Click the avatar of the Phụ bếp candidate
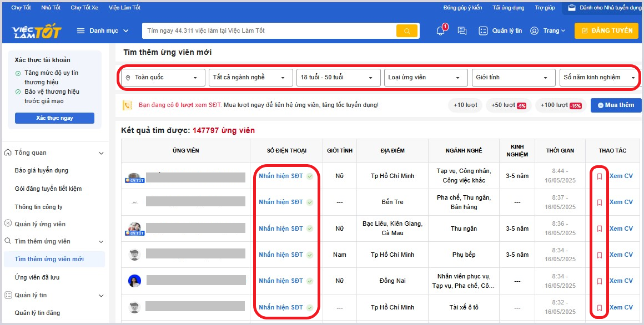The image size is (644, 325). tap(134, 255)
